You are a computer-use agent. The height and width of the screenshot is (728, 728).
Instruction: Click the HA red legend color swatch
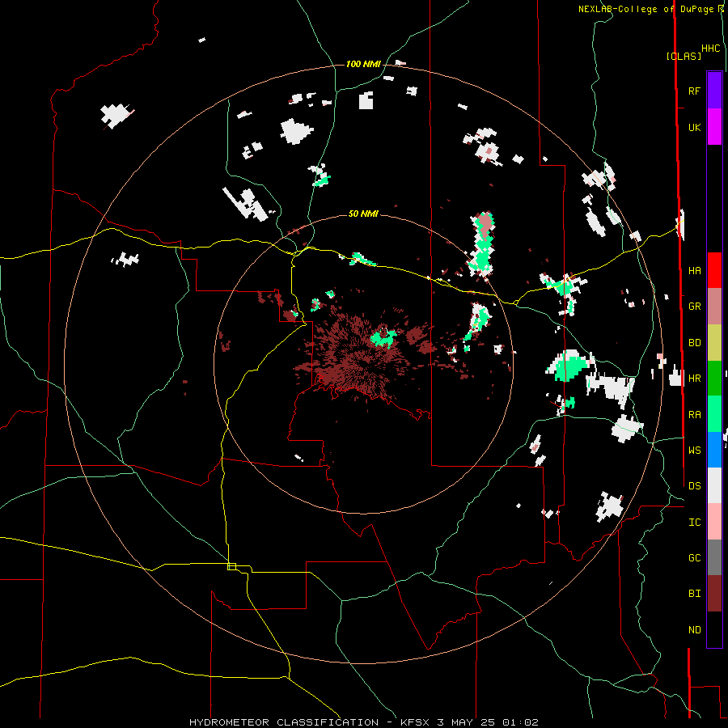tap(714, 270)
